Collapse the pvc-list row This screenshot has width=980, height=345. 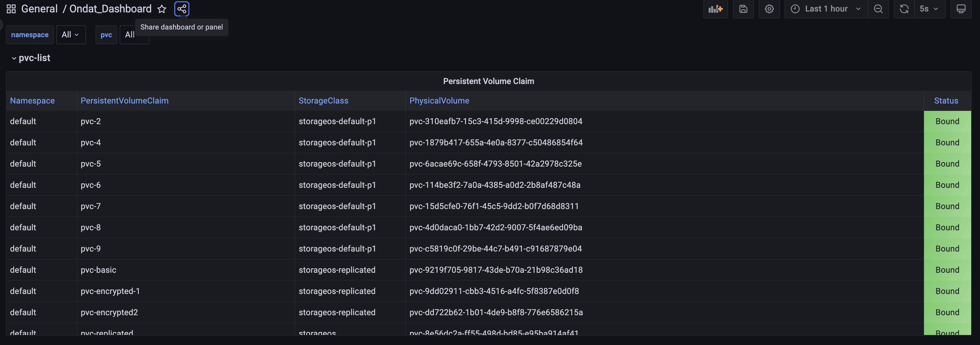tap(14, 58)
